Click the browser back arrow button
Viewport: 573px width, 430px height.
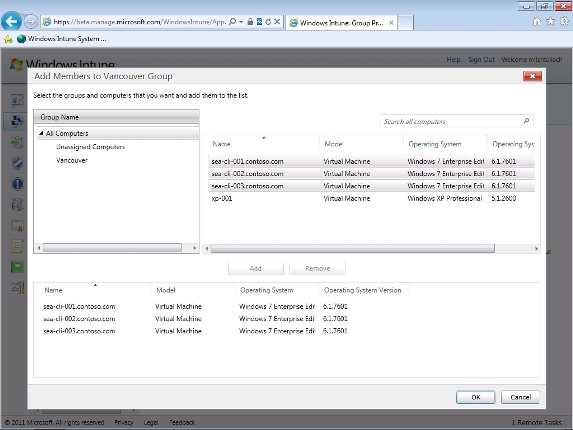pos(11,22)
